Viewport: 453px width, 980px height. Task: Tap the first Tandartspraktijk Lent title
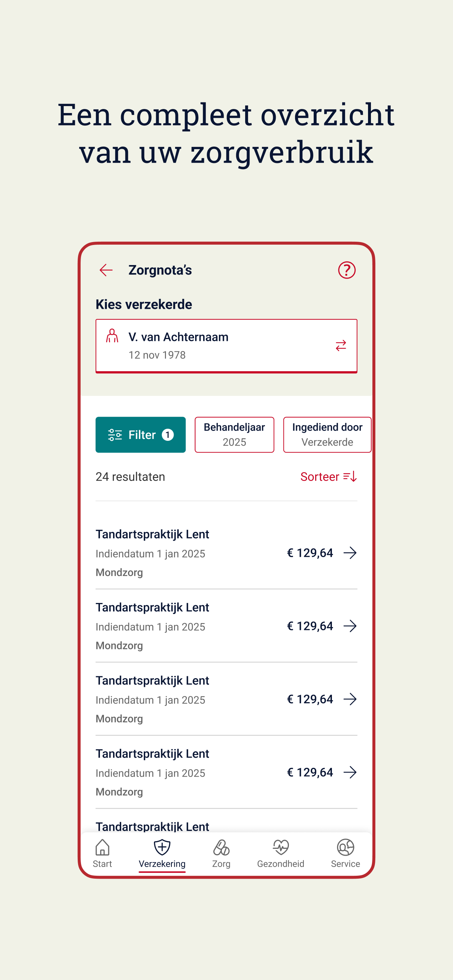tap(152, 534)
